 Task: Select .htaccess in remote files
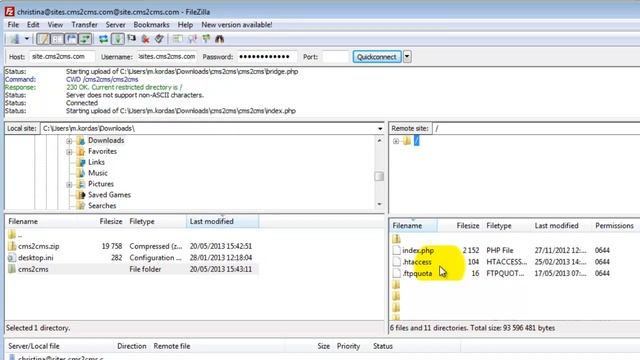(x=417, y=262)
